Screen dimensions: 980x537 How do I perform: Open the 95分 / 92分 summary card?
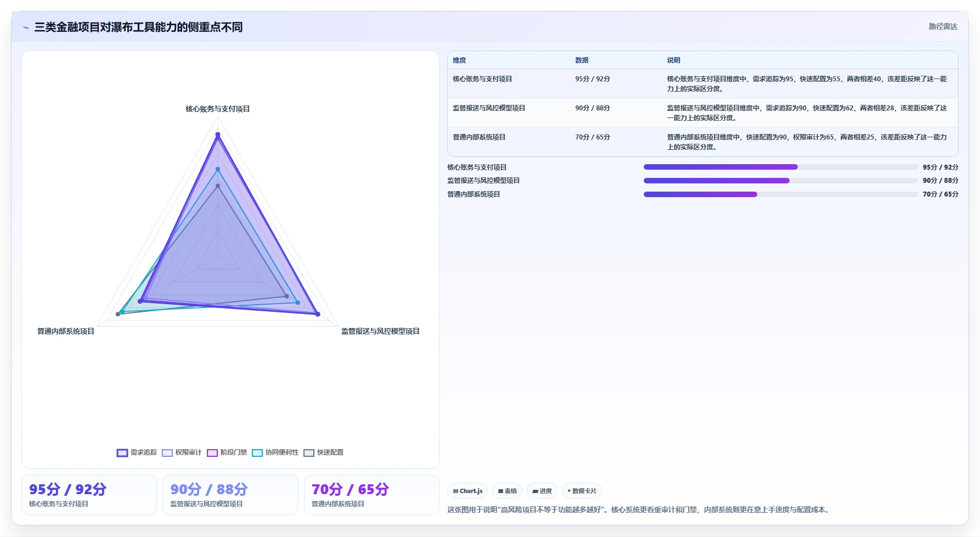coord(89,495)
